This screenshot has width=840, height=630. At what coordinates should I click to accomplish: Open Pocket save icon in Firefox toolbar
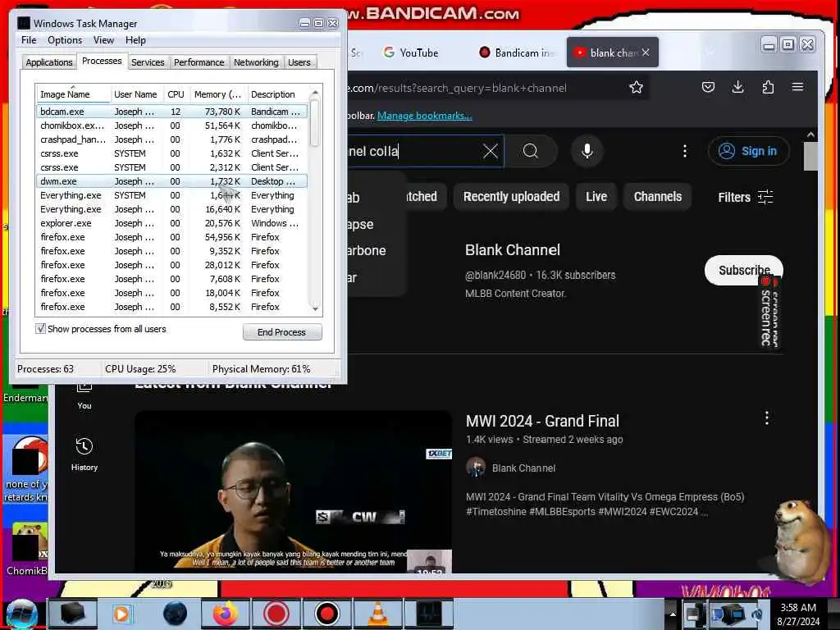pos(708,87)
